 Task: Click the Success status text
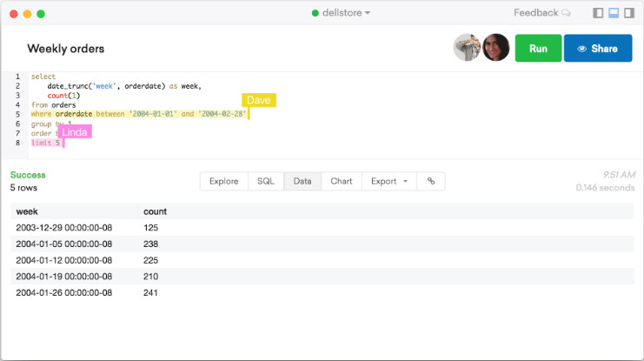click(28, 175)
